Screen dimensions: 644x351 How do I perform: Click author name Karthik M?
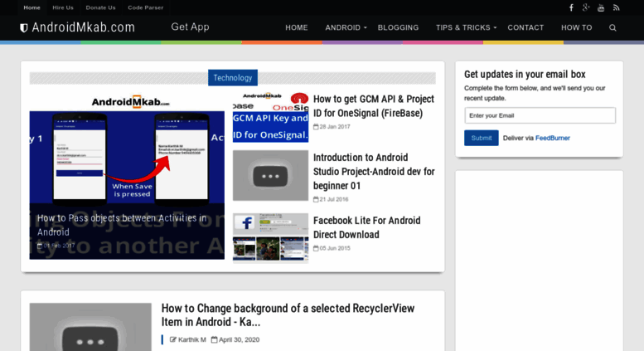pyautogui.click(x=191, y=339)
